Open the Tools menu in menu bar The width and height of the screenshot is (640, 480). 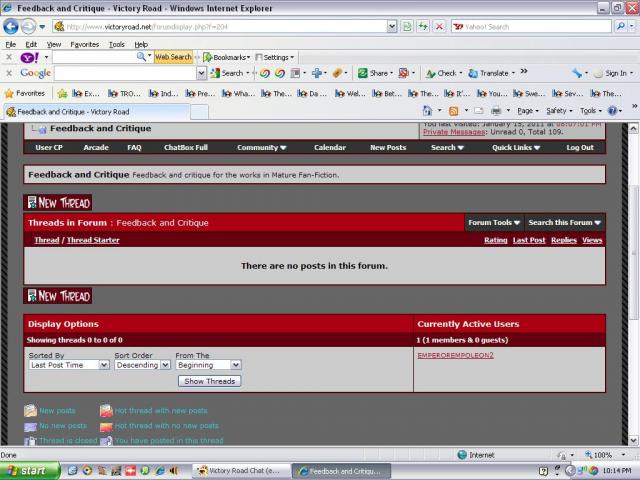117,44
